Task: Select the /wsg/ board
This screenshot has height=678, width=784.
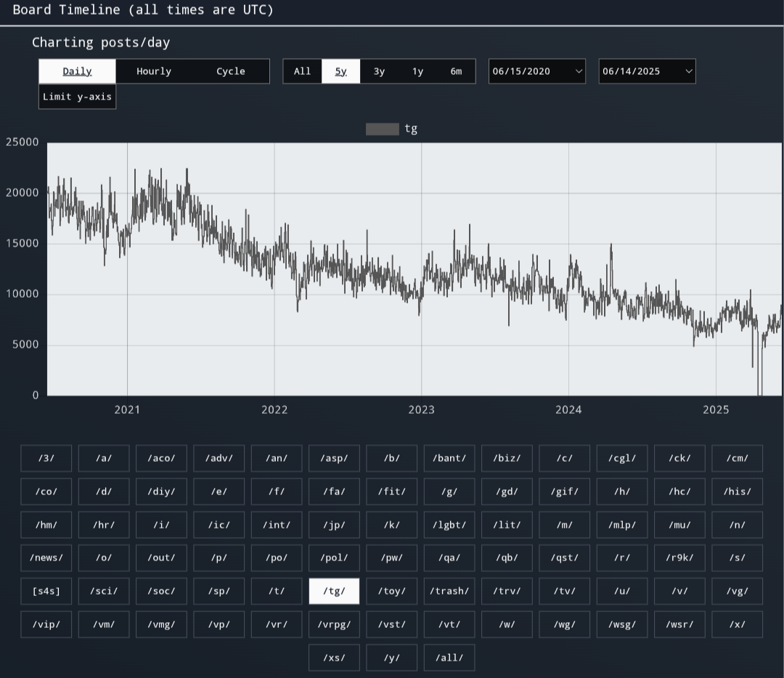Action: click(622, 624)
